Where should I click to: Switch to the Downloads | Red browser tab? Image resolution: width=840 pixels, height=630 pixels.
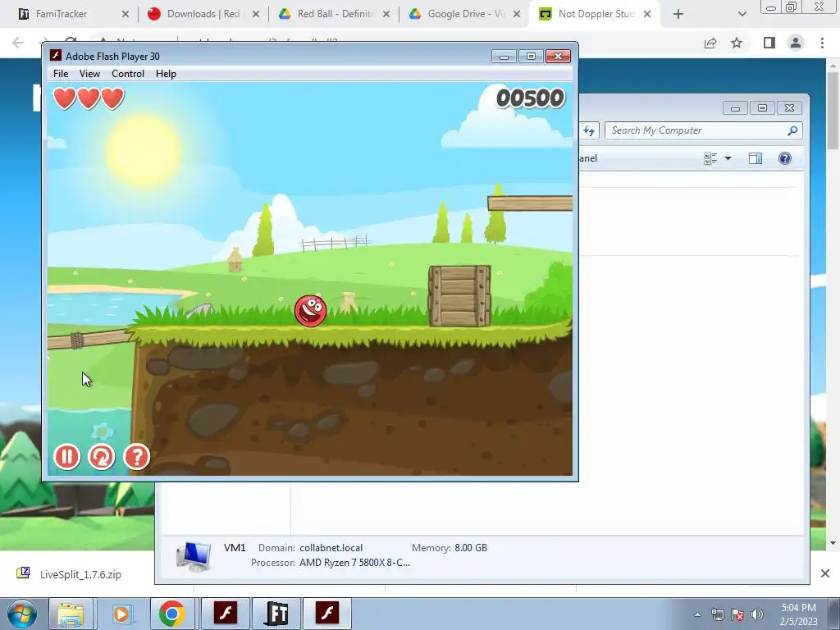coord(203,14)
